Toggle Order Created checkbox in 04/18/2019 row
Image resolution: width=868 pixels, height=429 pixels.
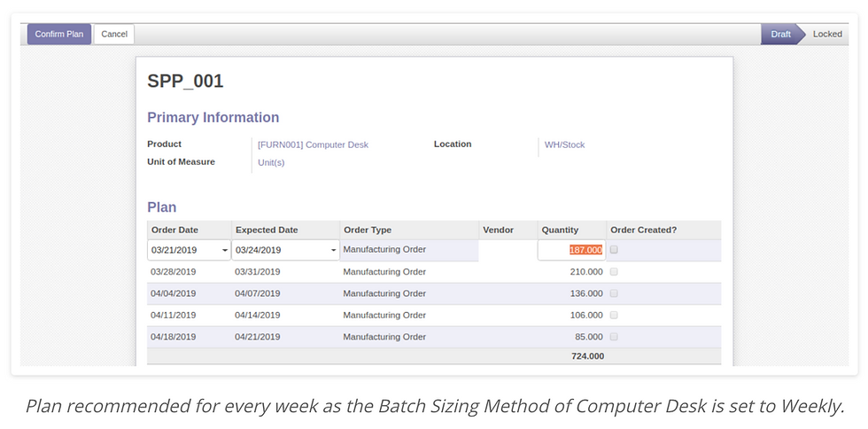coord(614,337)
